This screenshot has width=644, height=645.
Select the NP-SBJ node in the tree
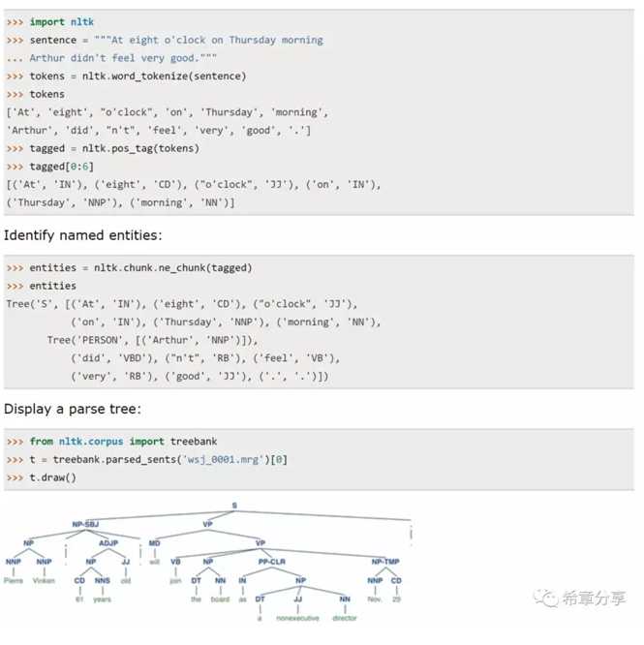coord(85,524)
